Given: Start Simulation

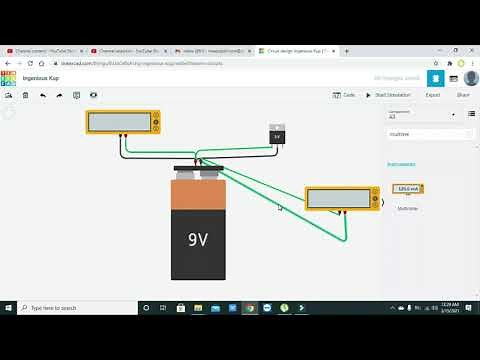Looking at the screenshot, I should [x=388, y=95].
